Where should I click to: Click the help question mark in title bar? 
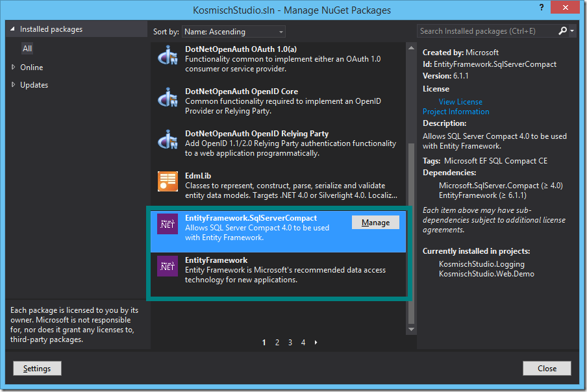click(x=540, y=7)
